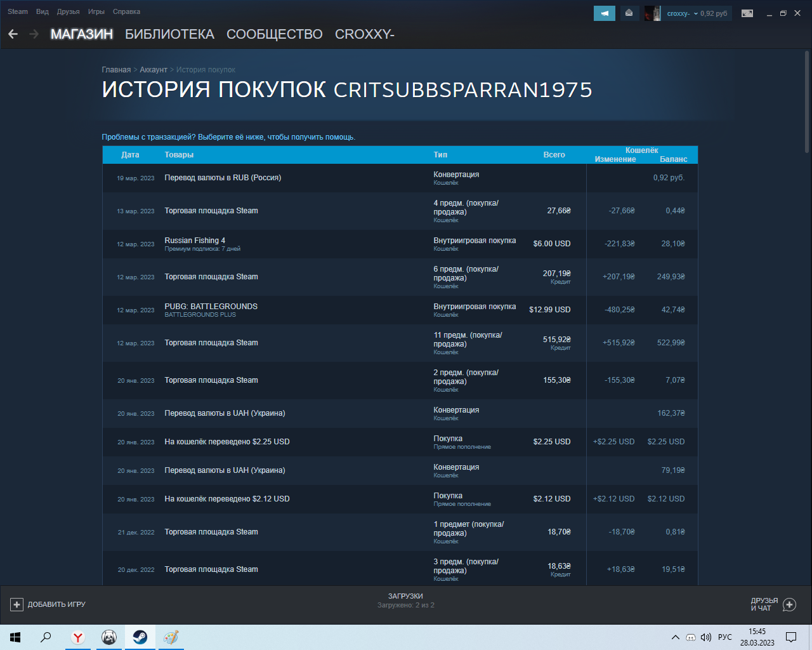Open the Игры menu
This screenshot has width=812, height=650.
(x=96, y=11)
